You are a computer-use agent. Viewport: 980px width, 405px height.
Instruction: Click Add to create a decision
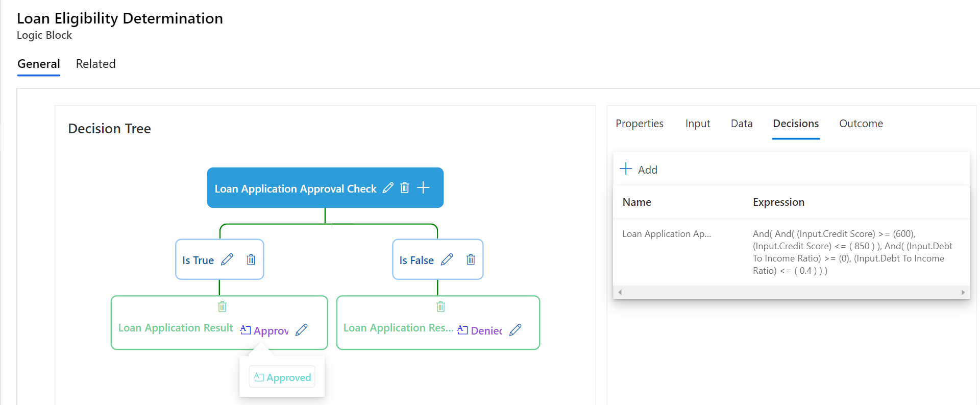(x=639, y=170)
